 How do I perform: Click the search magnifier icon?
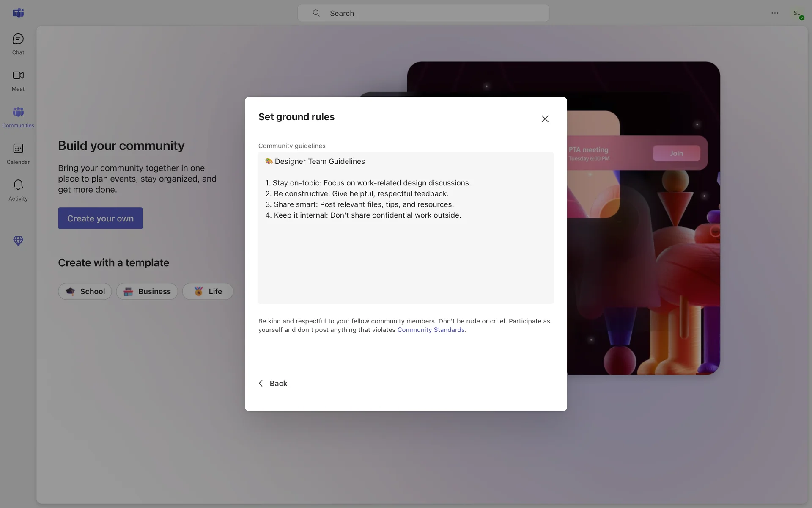(316, 13)
